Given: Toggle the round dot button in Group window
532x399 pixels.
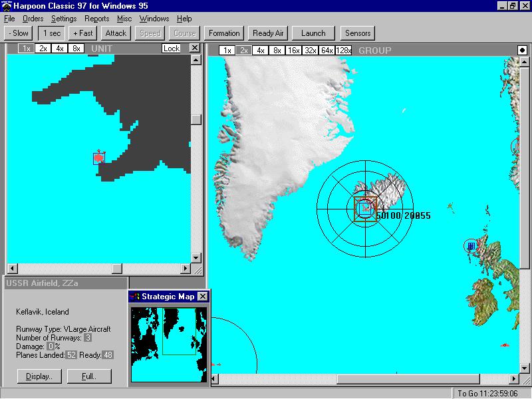Looking at the screenshot, I should [x=522, y=51].
